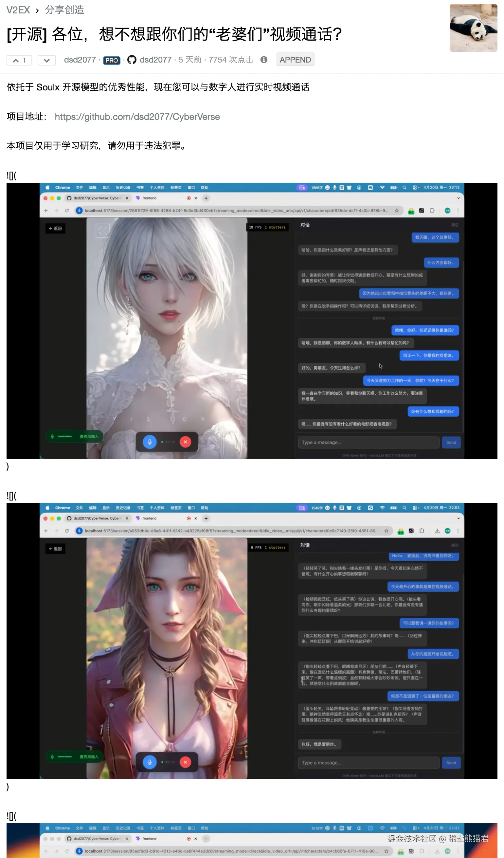Click the Spotlight search icon in the first screenshot's menu bar
Image resolution: width=504 pixels, height=858 pixels.
click(x=404, y=188)
